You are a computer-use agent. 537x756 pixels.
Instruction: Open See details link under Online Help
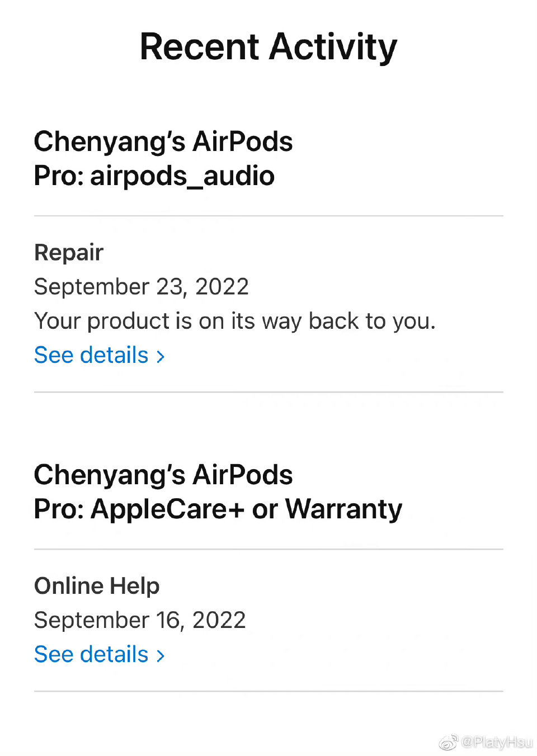[92, 654]
